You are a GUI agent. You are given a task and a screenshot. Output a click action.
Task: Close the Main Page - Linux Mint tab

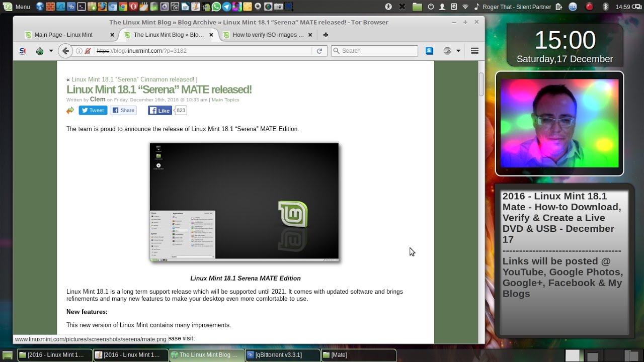(112, 35)
